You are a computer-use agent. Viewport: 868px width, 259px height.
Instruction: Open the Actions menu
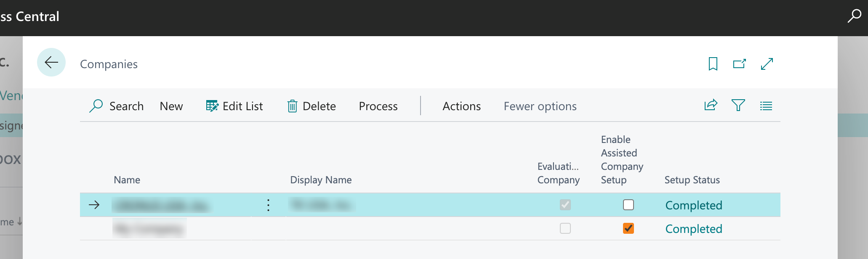[x=461, y=106]
